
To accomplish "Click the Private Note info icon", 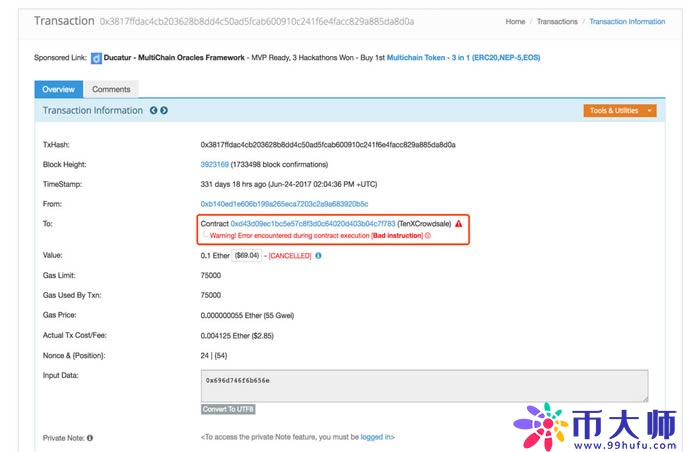I will pyautogui.click(x=90, y=438).
